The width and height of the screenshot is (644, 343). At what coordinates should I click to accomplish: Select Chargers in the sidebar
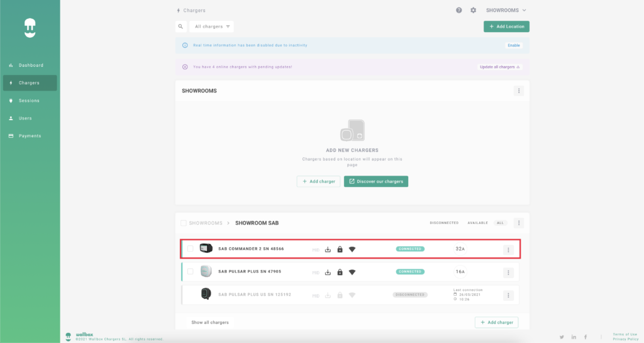click(30, 83)
